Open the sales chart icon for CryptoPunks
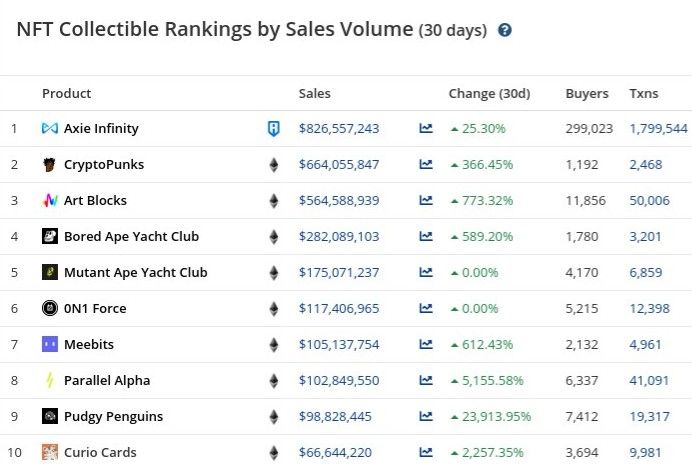The width and height of the screenshot is (692, 466). (427, 165)
